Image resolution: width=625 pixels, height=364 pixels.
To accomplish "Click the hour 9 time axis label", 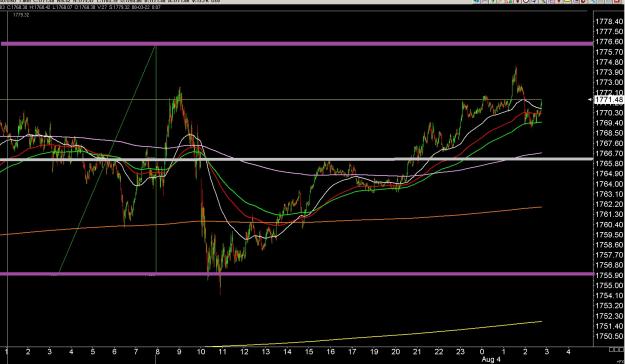I will [x=179, y=352].
